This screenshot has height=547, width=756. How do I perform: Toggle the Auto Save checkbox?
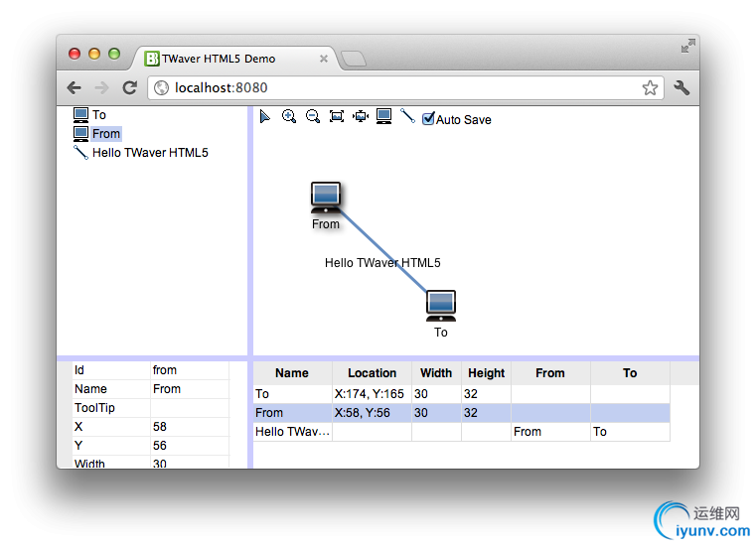pos(428,118)
